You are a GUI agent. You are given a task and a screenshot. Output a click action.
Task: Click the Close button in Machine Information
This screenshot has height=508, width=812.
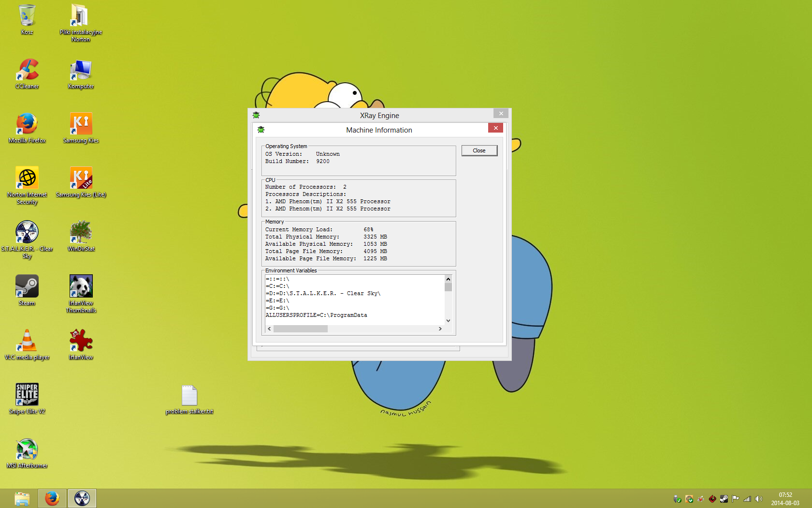click(x=479, y=150)
